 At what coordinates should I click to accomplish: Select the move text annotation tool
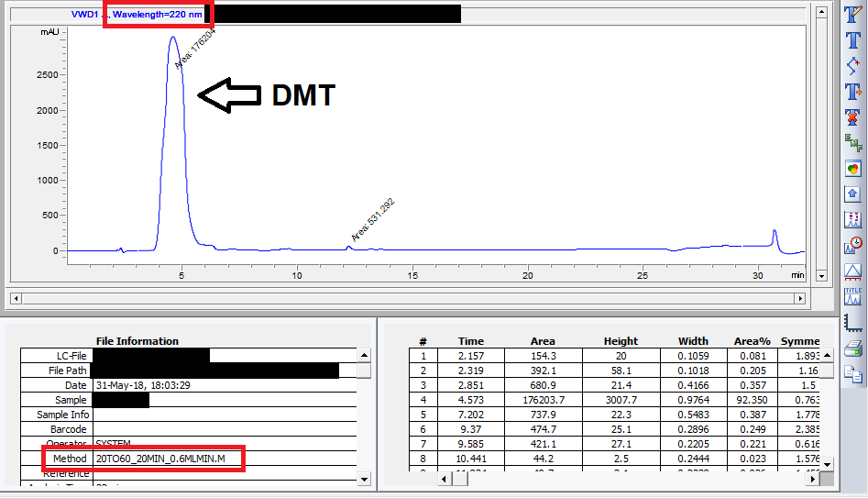point(853,92)
